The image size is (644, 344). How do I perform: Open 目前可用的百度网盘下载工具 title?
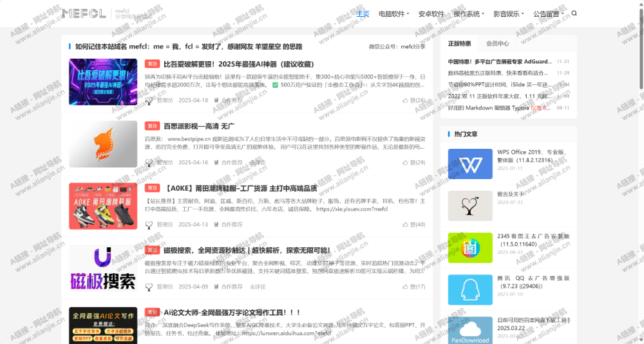533,324
